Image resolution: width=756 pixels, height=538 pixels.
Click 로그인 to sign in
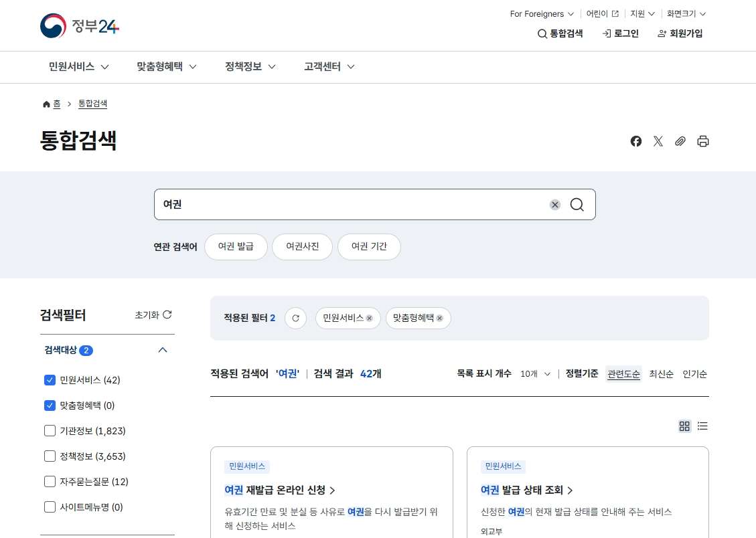[620, 33]
